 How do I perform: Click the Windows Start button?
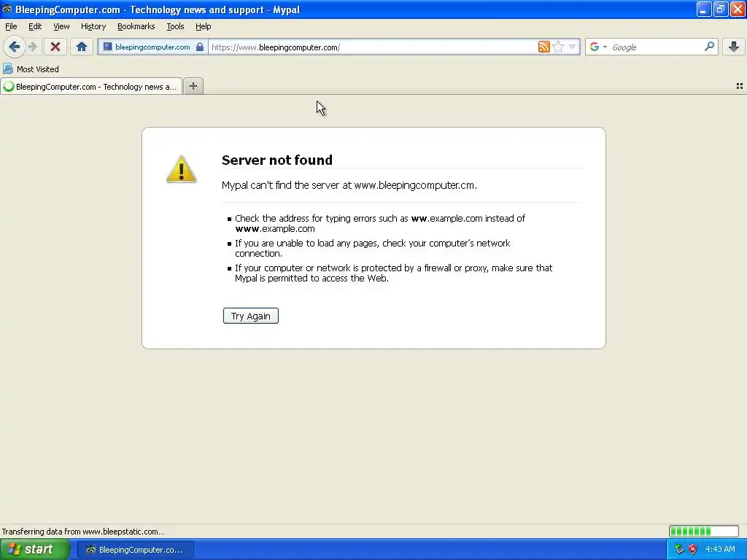34,550
